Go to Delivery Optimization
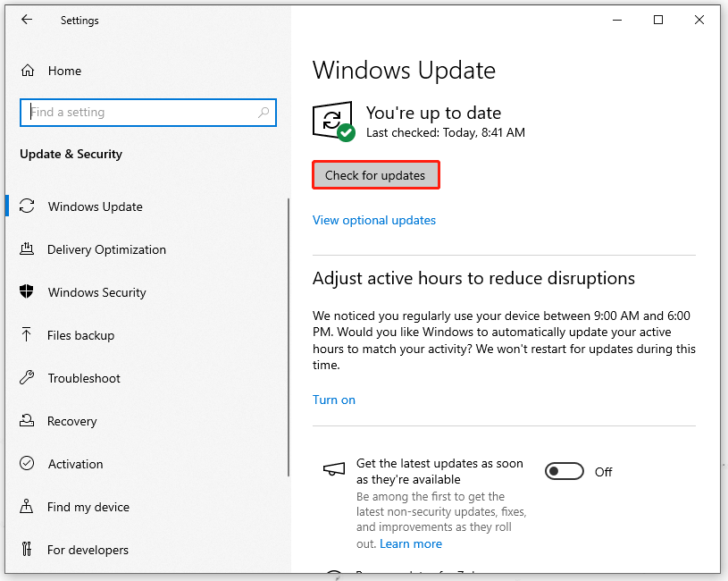Viewport: 728px width, 581px height. (x=106, y=249)
